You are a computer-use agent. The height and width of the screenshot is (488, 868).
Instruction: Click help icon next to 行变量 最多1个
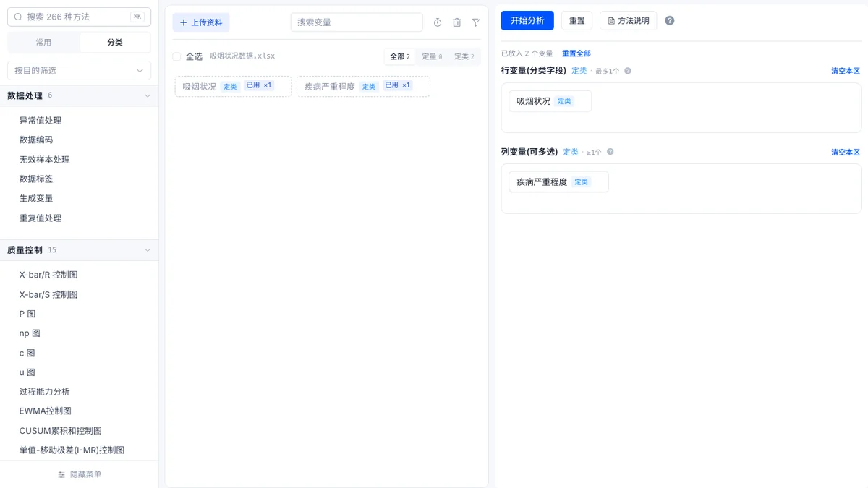click(628, 71)
